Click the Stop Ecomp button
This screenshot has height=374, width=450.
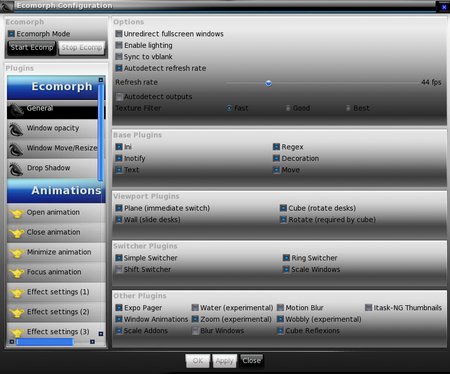tap(82, 48)
